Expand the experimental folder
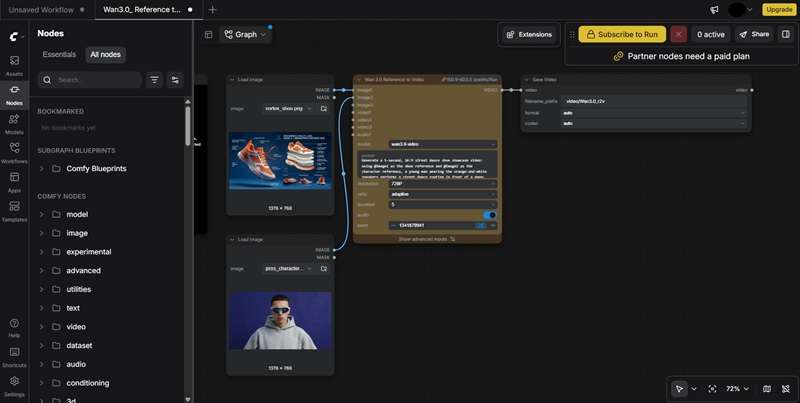 (x=42, y=251)
